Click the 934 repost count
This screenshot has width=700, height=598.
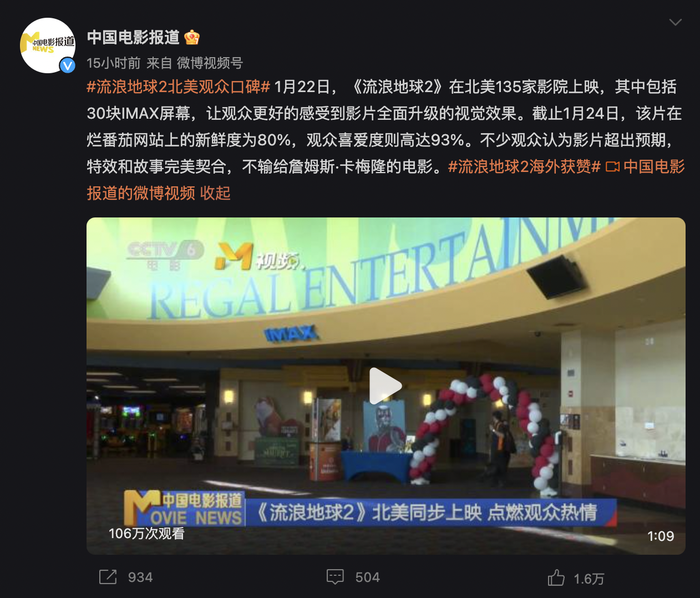[140, 577]
